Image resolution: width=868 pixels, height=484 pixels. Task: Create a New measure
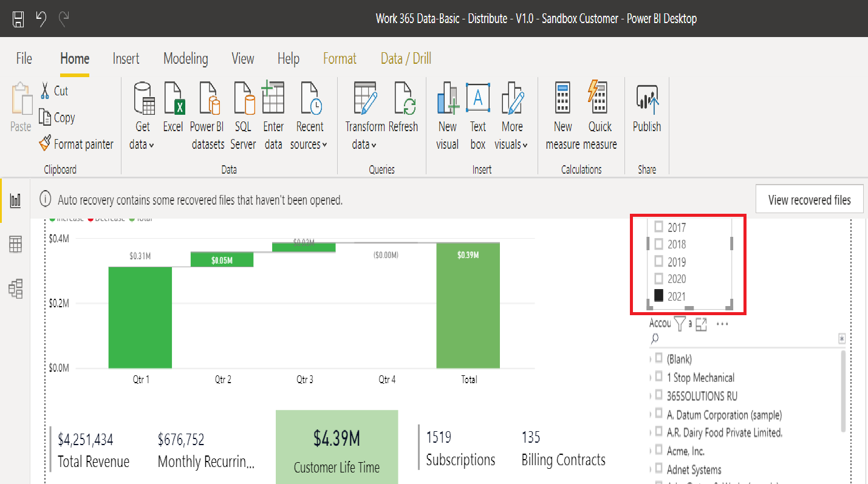562,117
